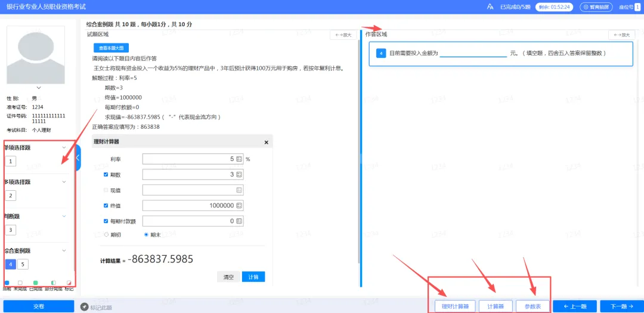Click the remaining time 01:52:24 display

coord(554,7)
